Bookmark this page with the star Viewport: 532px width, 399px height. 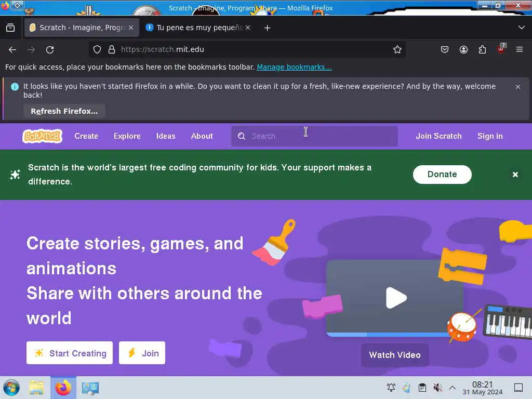(x=397, y=49)
